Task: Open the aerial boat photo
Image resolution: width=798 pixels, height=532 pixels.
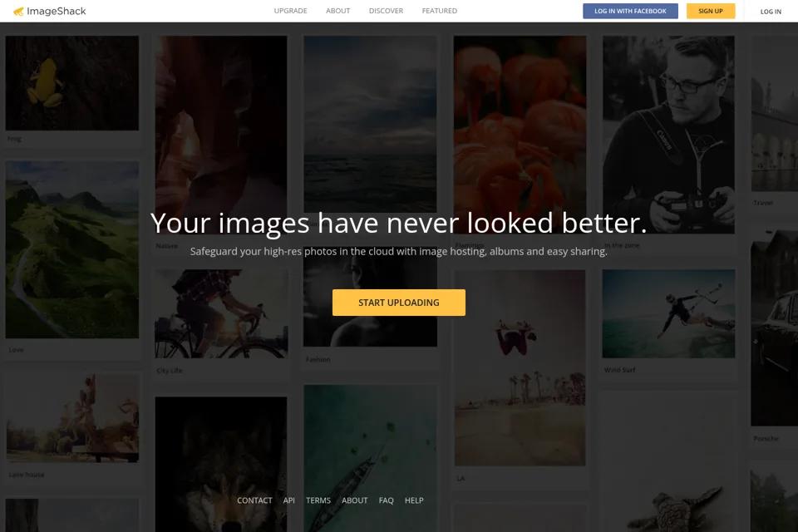Action: click(370, 458)
